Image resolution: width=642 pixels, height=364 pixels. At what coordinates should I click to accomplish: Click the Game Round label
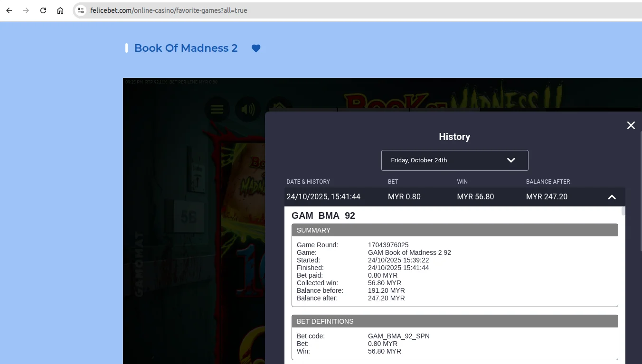317,245
